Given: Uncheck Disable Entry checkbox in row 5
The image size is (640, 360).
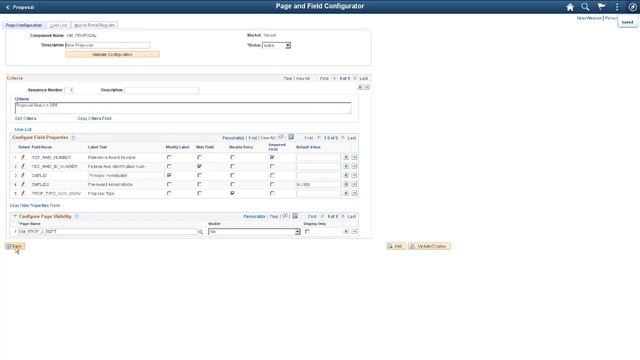Looking at the screenshot, I should 232,193.
